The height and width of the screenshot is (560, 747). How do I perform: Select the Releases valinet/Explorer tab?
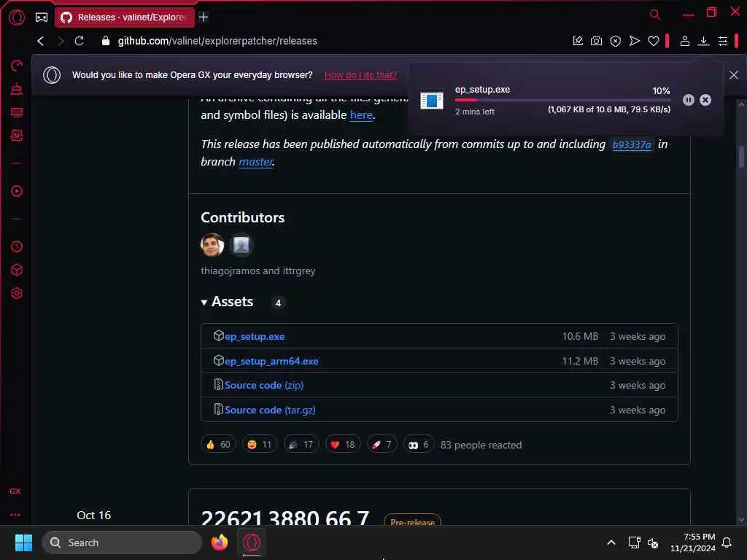tap(125, 17)
